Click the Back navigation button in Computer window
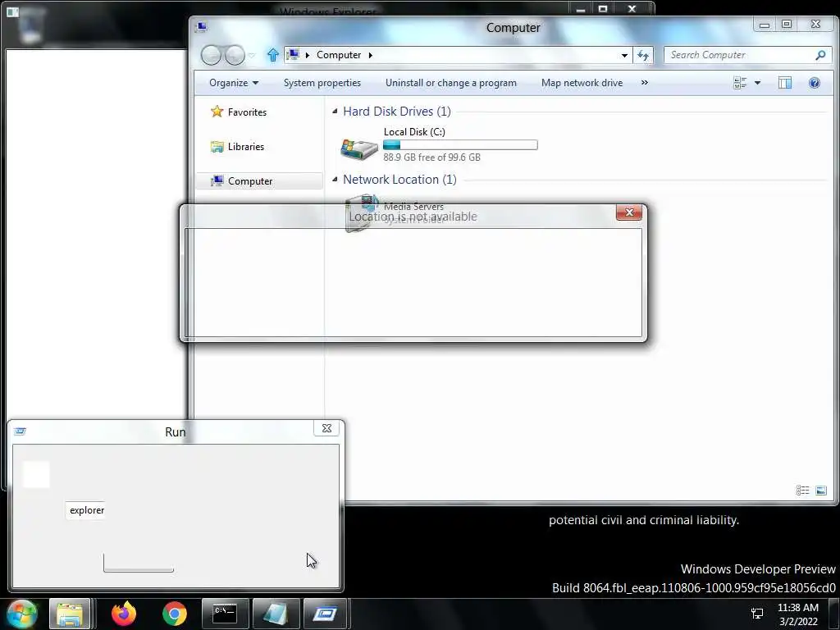This screenshot has height=630, width=840. (211, 55)
